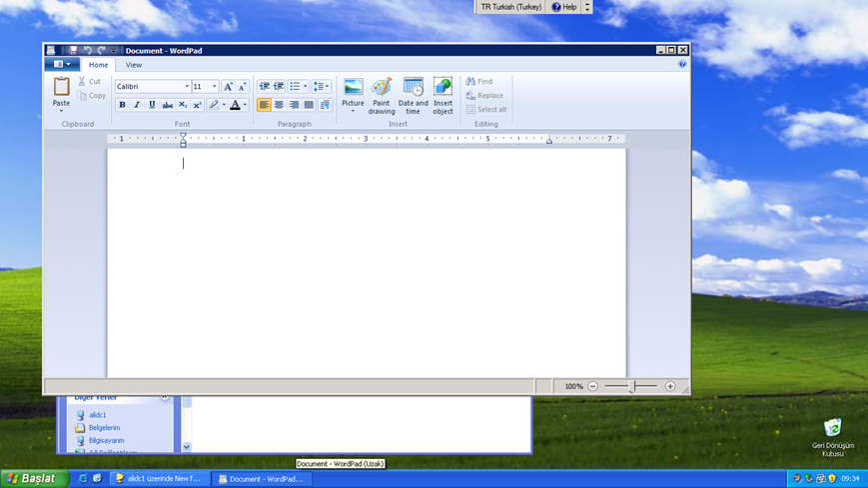
Task: Apply the font text color
Action: click(x=235, y=105)
